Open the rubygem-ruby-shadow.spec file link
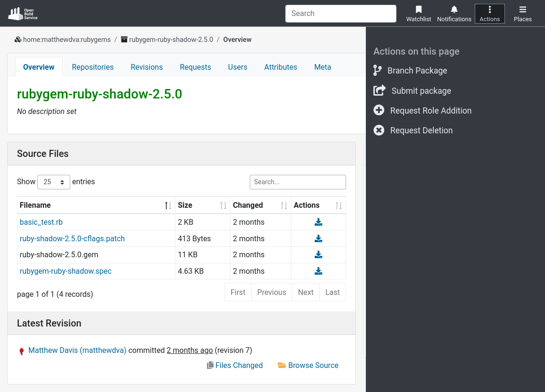545x392 pixels. (x=66, y=271)
